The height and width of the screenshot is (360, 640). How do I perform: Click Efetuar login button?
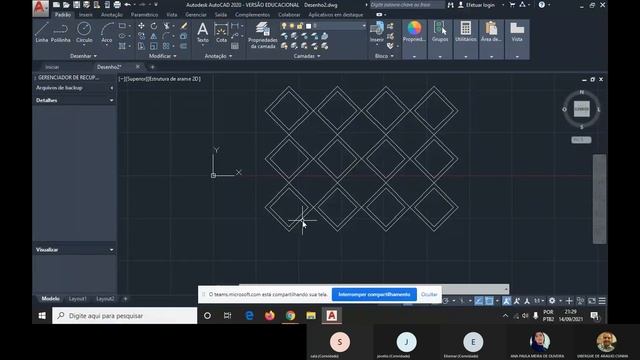pyautogui.click(x=476, y=5)
